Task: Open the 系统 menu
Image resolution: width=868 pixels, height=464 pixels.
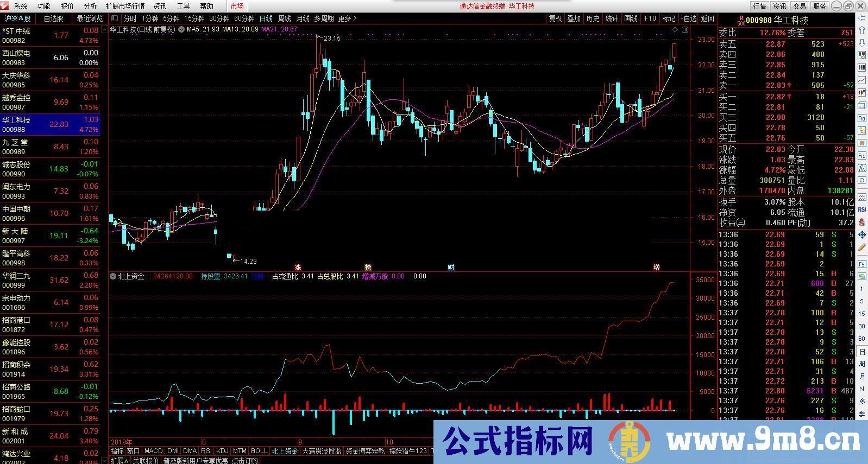Action: [x=21, y=6]
